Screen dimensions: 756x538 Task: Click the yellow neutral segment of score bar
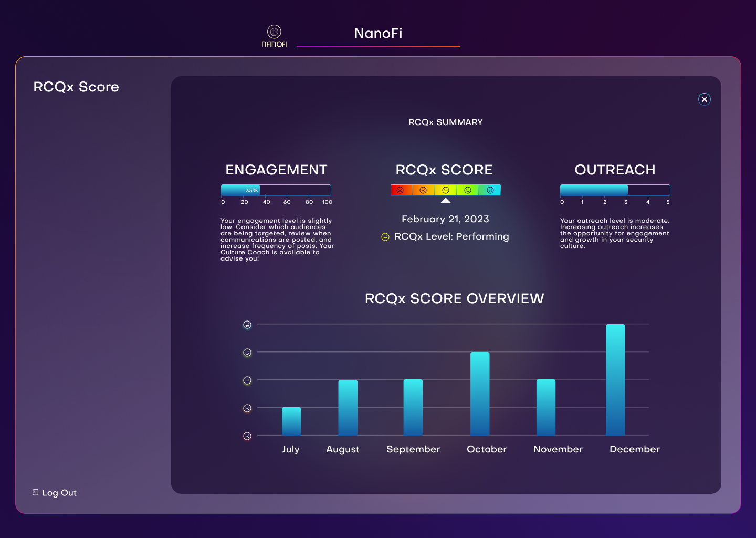pyautogui.click(x=446, y=190)
